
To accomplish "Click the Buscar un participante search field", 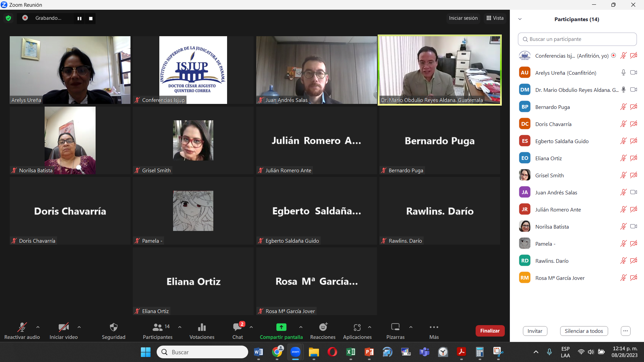I will pos(577,39).
